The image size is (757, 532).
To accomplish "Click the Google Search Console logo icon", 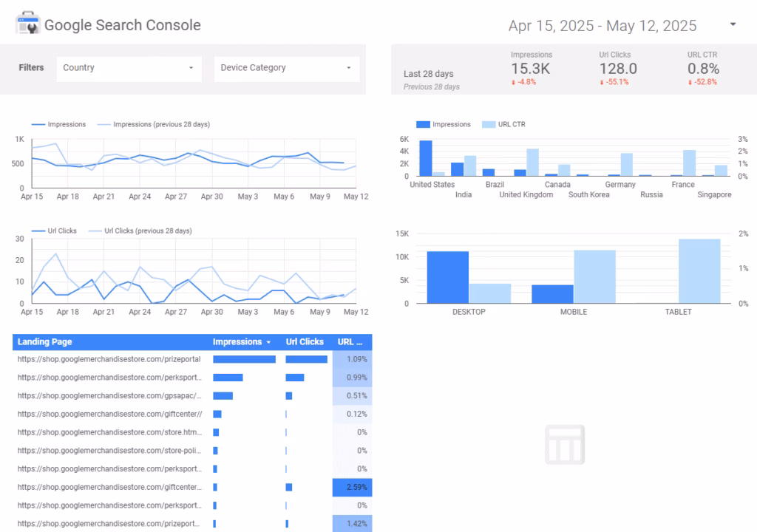I will 27,24.
